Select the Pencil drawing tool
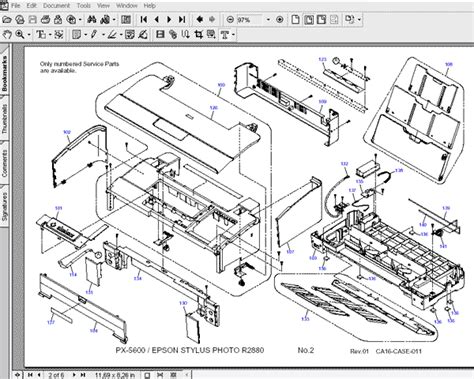474x379 pixels. coord(94,34)
